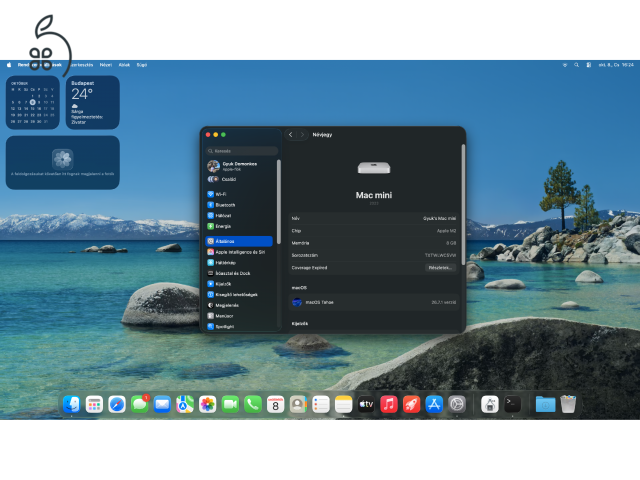640x480 pixels.
Task: Open Notes app in the Dock
Action: (x=344, y=404)
